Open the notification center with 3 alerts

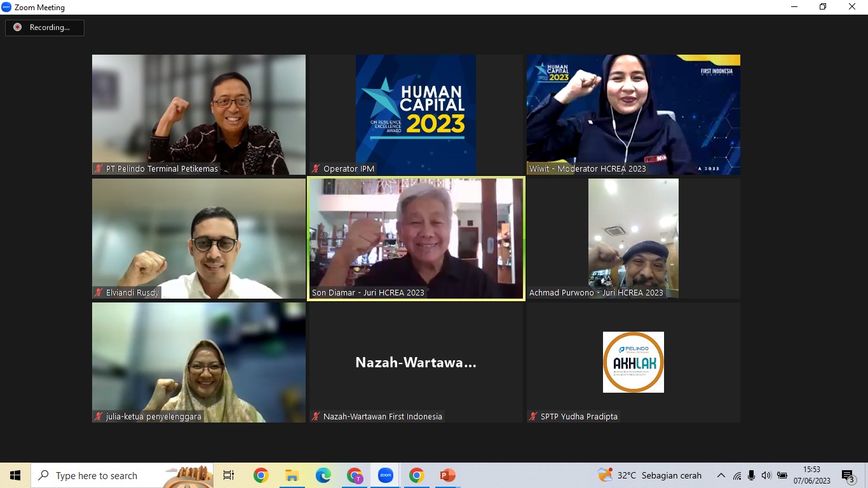[x=848, y=476]
